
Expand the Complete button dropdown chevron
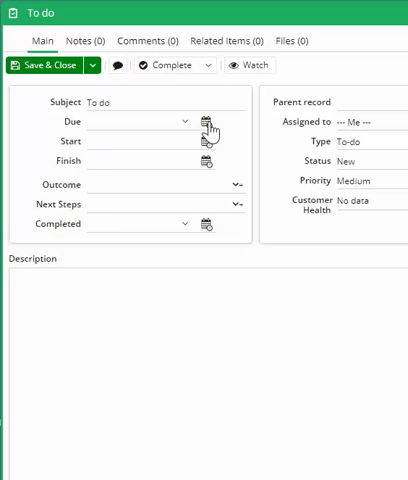tap(208, 65)
